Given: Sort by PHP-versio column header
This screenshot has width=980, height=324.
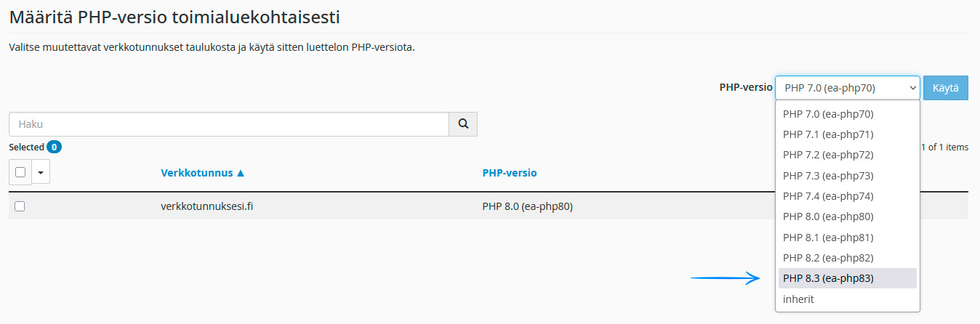Looking at the screenshot, I should (510, 173).
